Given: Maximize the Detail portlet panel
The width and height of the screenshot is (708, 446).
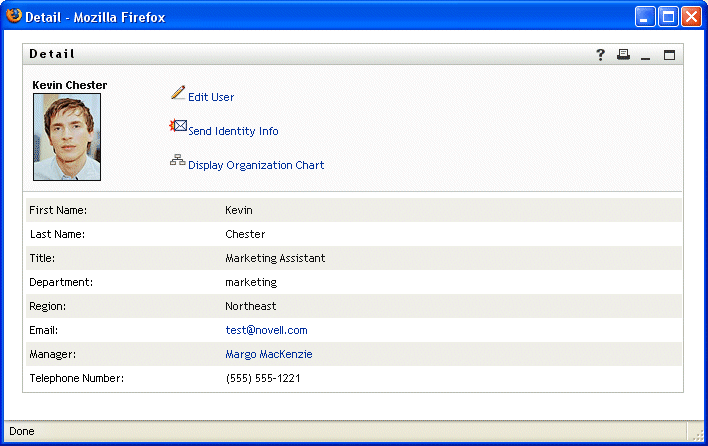Looking at the screenshot, I should click(670, 55).
